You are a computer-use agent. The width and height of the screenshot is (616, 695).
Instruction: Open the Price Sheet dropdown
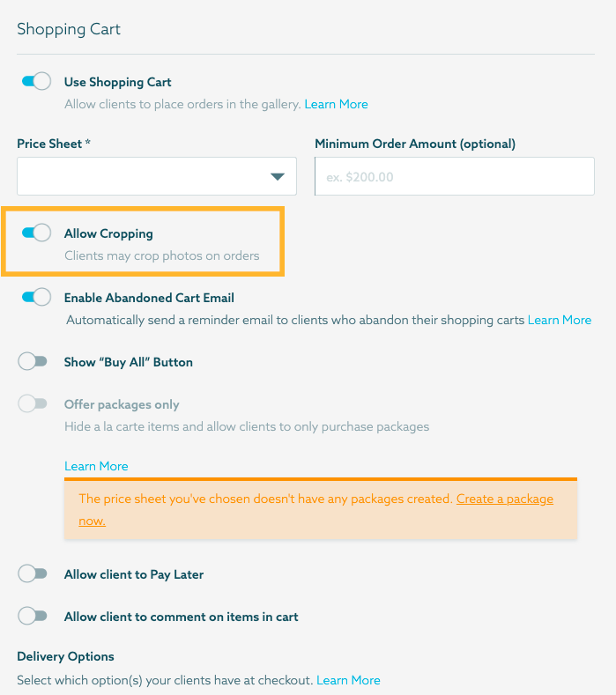pyautogui.click(x=157, y=176)
